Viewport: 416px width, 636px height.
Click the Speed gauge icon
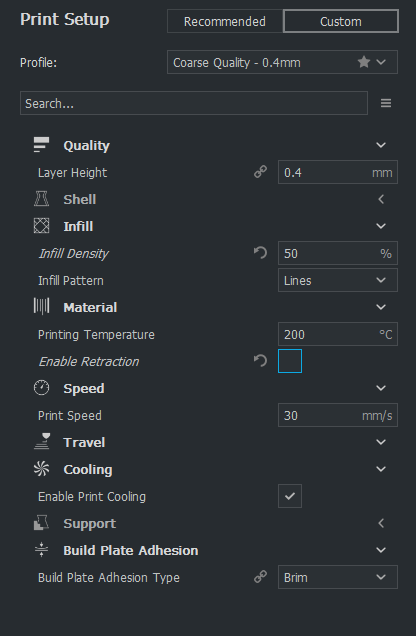click(41, 388)
